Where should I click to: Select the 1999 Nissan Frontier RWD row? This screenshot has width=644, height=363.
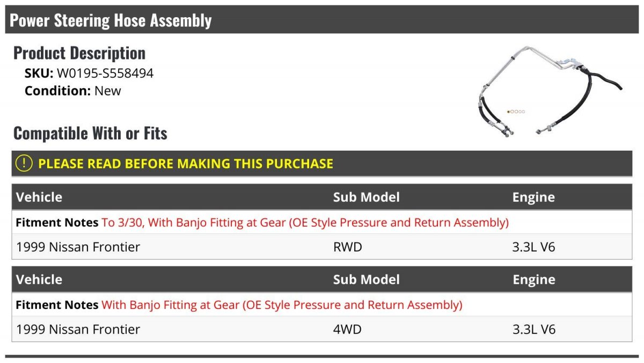[322, 247]
